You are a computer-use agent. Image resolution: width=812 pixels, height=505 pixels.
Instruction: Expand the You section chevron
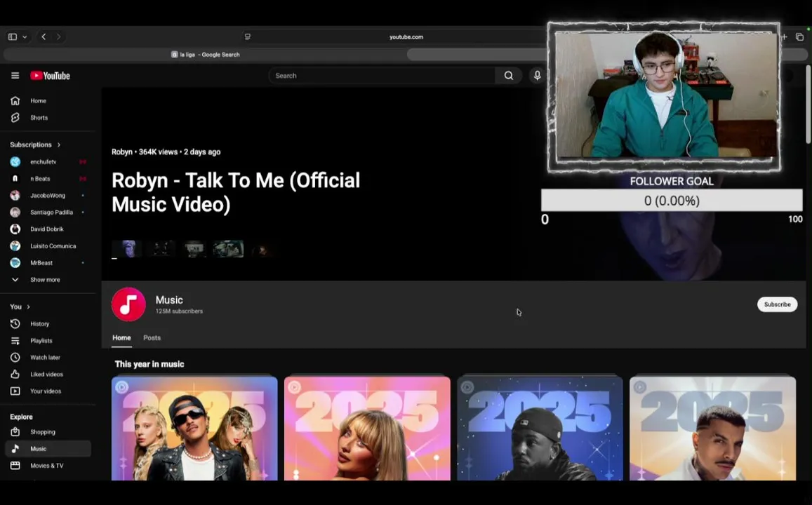pos(28,307)
